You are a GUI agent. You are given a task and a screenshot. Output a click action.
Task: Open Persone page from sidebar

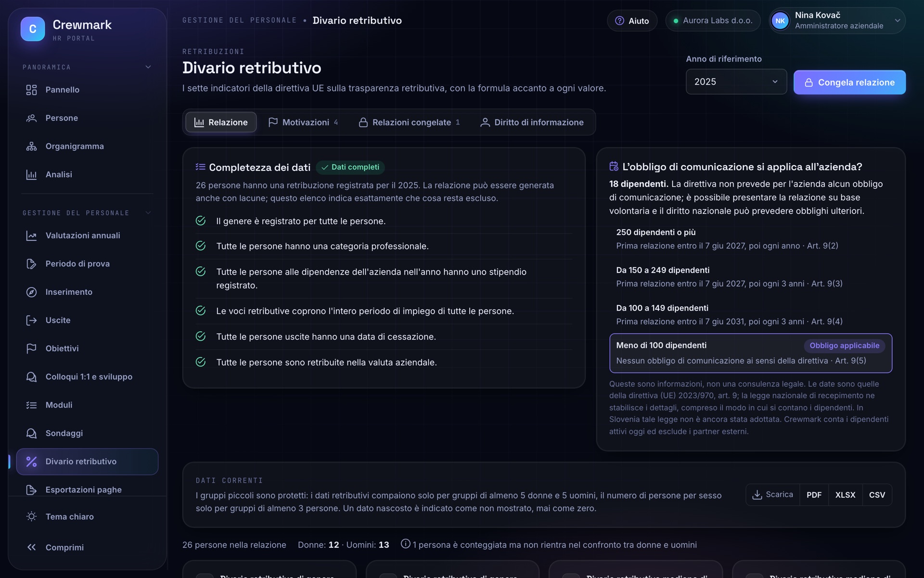coord(87,118)
